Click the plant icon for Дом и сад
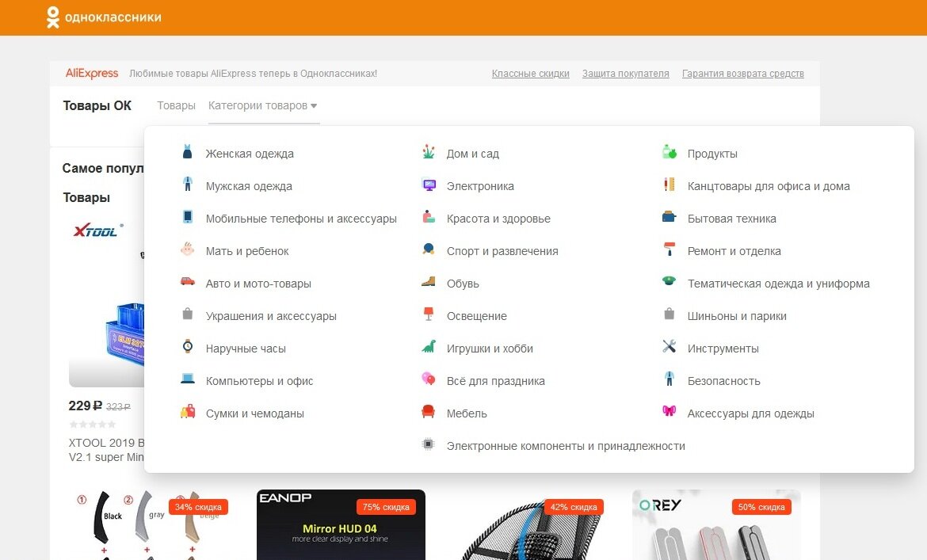The height and width of the screenshot is (560, 927). 429,152
